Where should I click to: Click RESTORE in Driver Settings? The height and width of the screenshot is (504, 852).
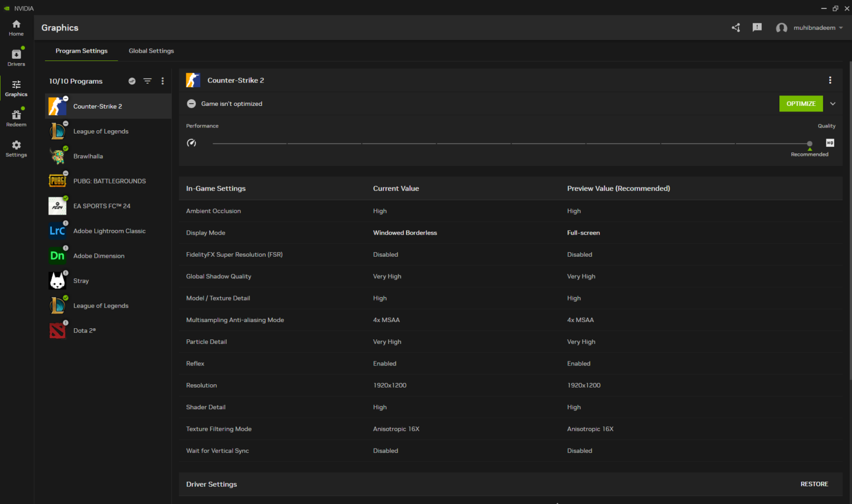coord(814,484)
